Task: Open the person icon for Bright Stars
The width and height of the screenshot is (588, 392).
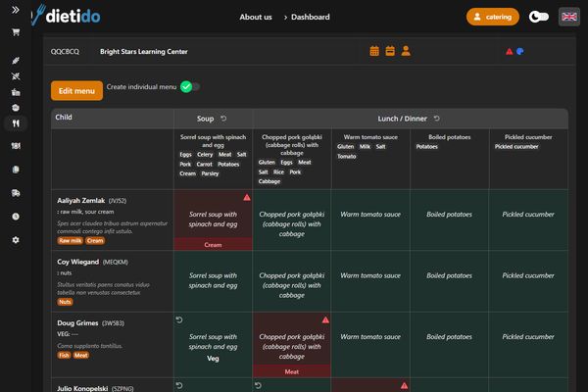Action: pyautogui.click(x=406, y=51)
